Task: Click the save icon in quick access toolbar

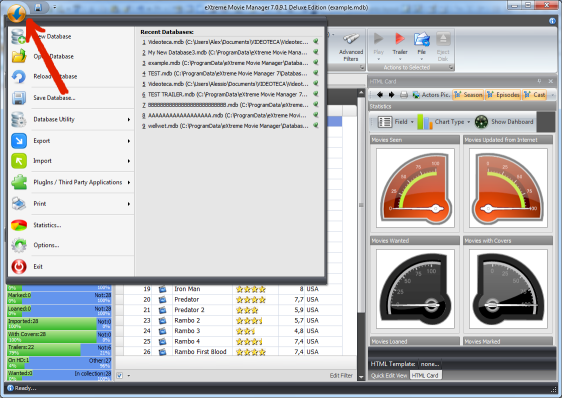Action: click(x=38, y=8)
